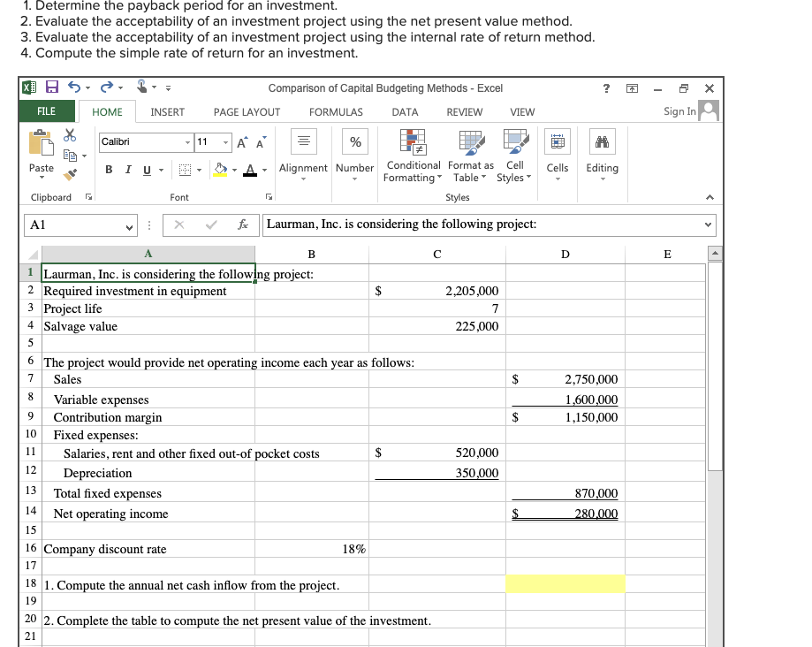Switch to the VIEW tab
The width and height of the screenshot is (812, 647).
coord(522,112)
